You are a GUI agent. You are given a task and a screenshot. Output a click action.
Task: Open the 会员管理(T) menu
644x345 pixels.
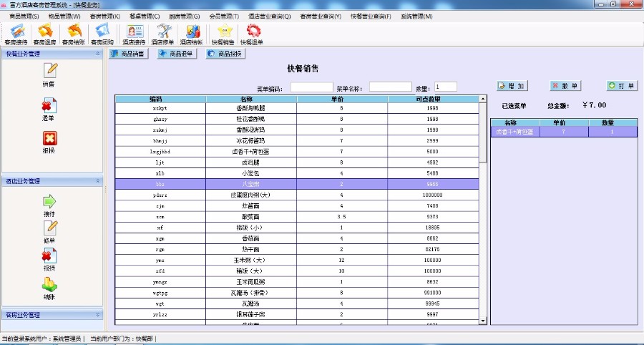pos(224,16)
